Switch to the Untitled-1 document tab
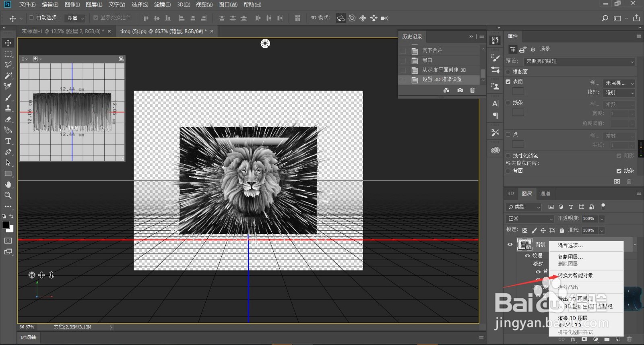The height and width of the screenshot is (345, 644). point(63,31)
